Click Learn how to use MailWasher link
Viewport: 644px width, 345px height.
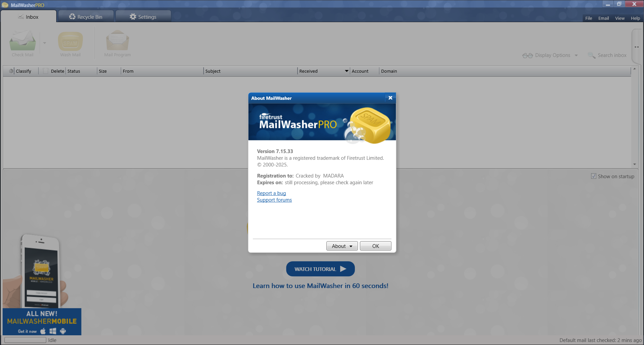point(320,286)
